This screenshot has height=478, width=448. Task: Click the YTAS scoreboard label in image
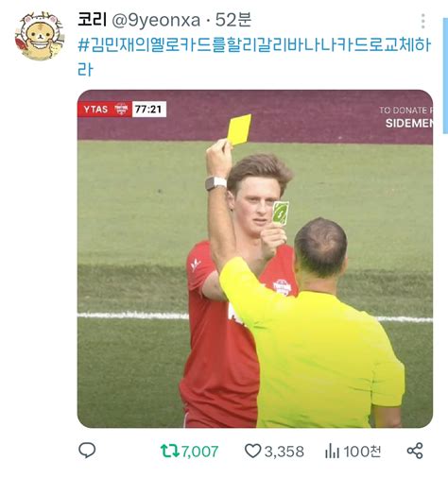95,110
